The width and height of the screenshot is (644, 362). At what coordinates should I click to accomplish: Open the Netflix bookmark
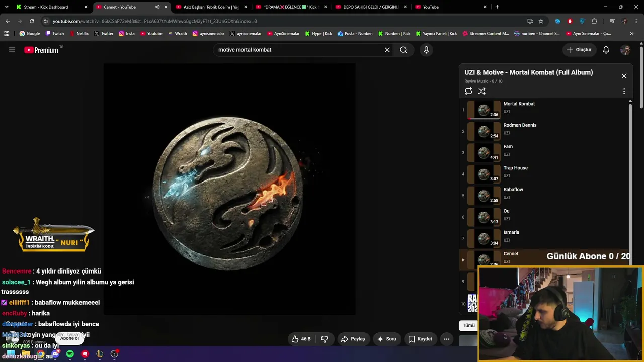point(78,34)
